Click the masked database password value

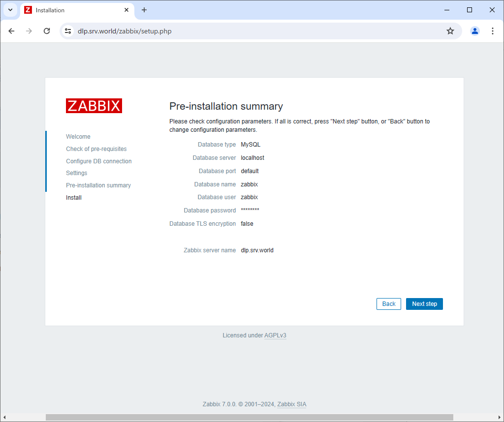pos(250,210)
